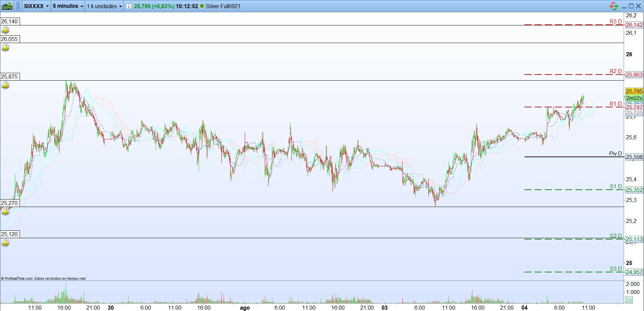Image resolution: width=644 pixels, height=311 pixels.
Task: Click the '30' date marker on time axis
Action: pos(110,308)
